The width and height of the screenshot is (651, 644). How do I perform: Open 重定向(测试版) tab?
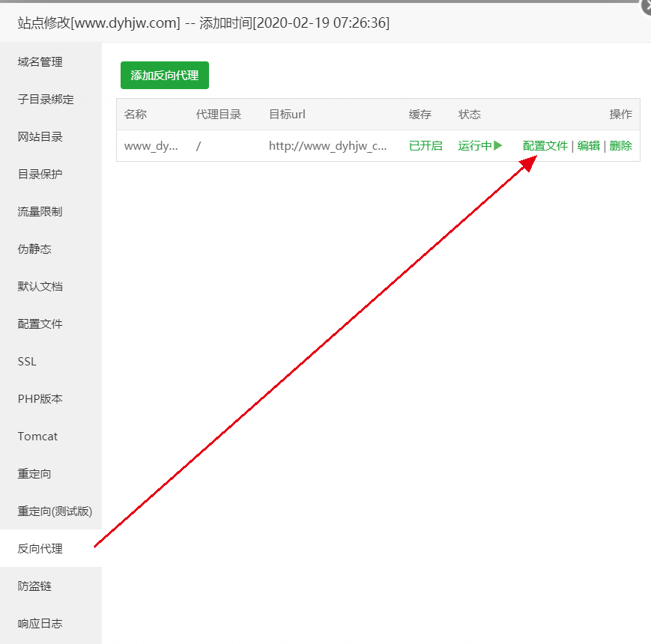55,511
